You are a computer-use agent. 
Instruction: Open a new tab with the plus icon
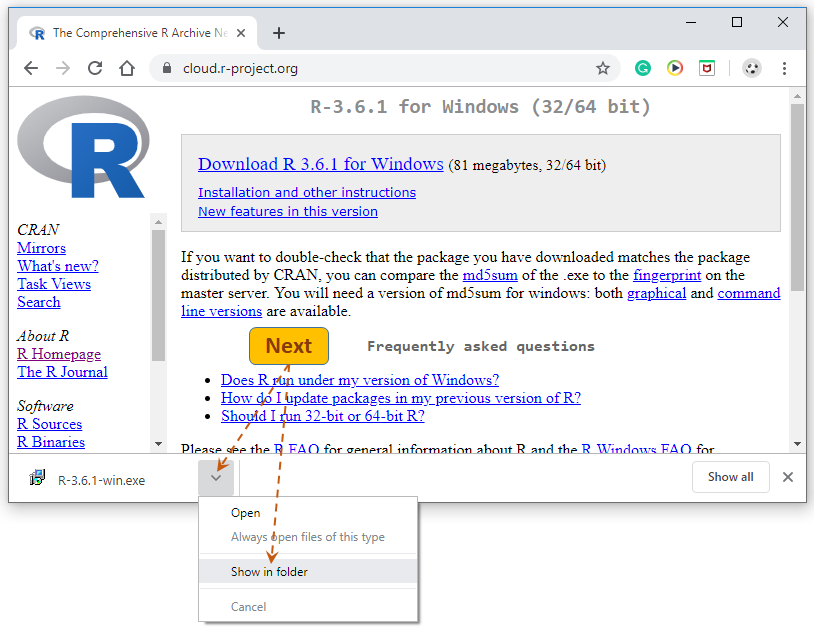[279, 33]
